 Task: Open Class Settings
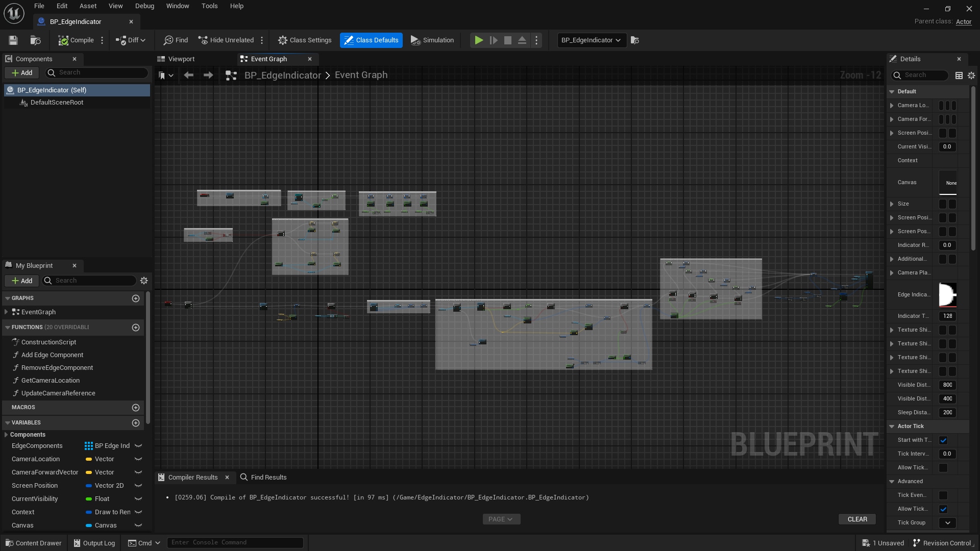pyautogui.click(x=305, y=40)
